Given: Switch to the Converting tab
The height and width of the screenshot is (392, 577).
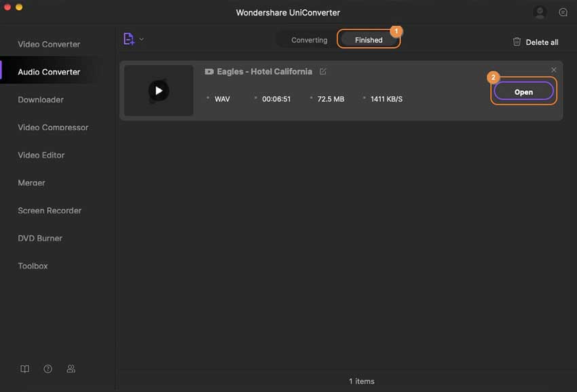Looking at the screenshot, I should click(309, 40).
